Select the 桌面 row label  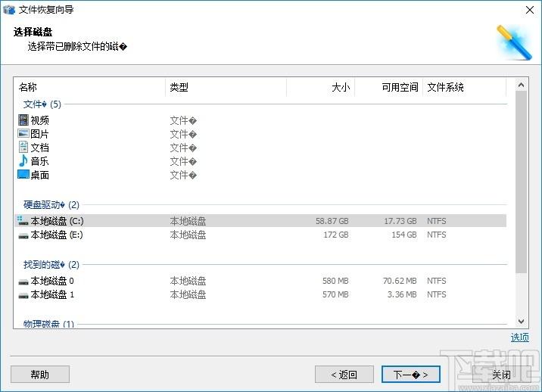click(40, 175)
